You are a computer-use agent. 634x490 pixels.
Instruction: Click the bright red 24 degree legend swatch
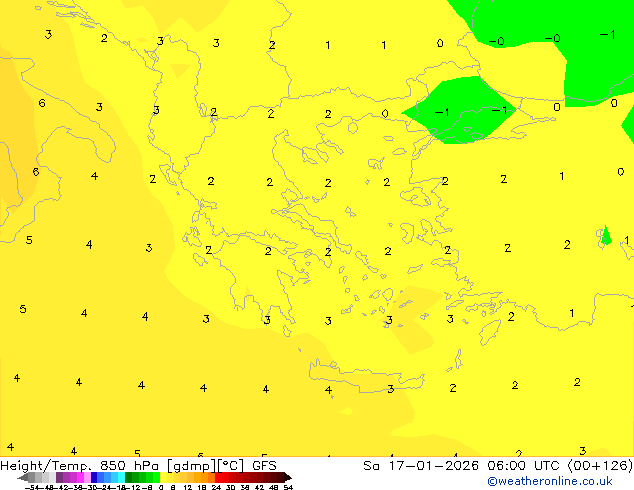(x=218, y=477)
